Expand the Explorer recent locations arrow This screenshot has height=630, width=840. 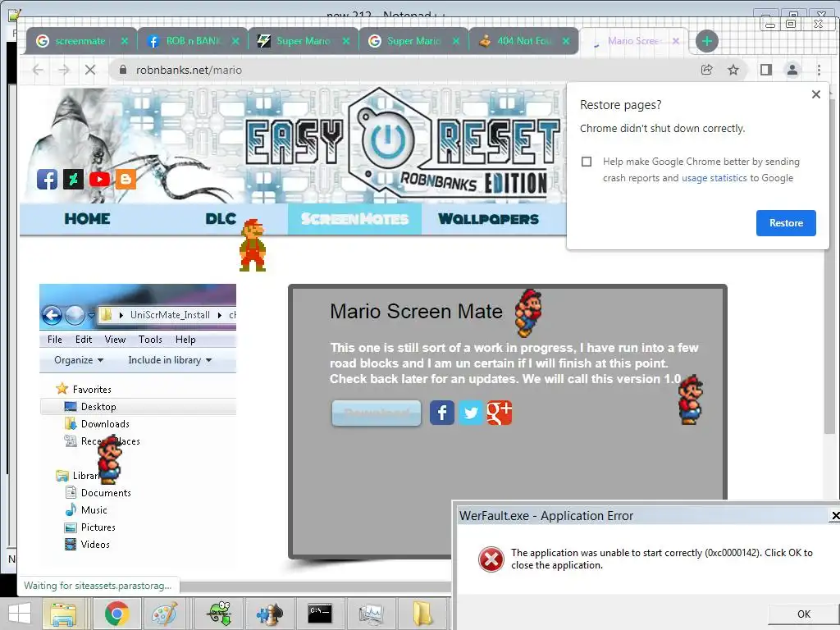coord(91,315)
